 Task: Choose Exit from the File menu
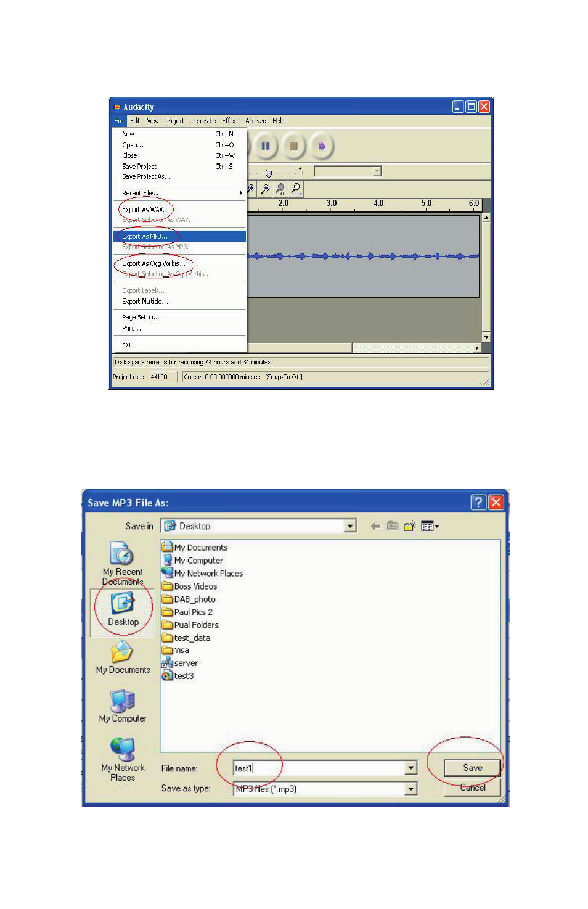coord(179,345)
